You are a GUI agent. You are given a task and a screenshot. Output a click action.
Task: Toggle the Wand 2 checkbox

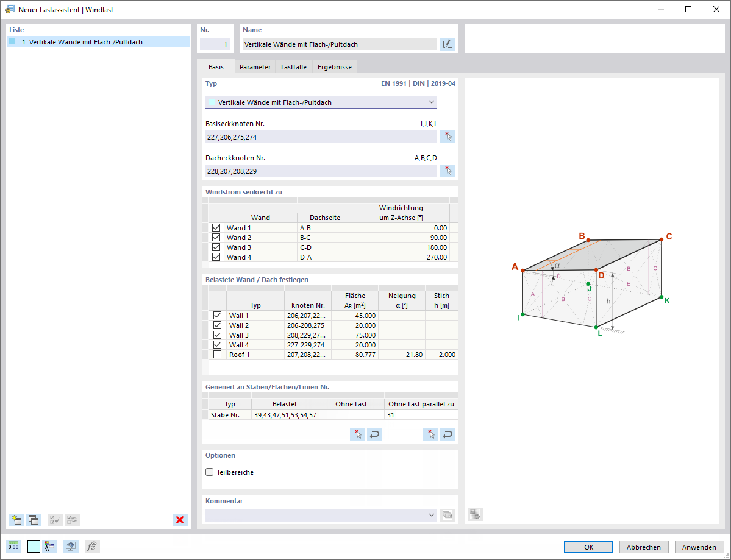coord(216,238)
